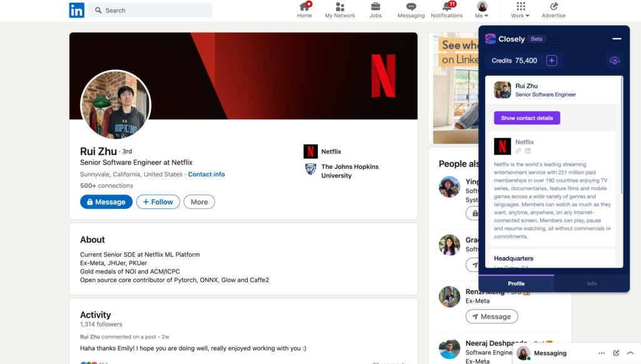Follow Rui Zhu

tap(158, 202)
